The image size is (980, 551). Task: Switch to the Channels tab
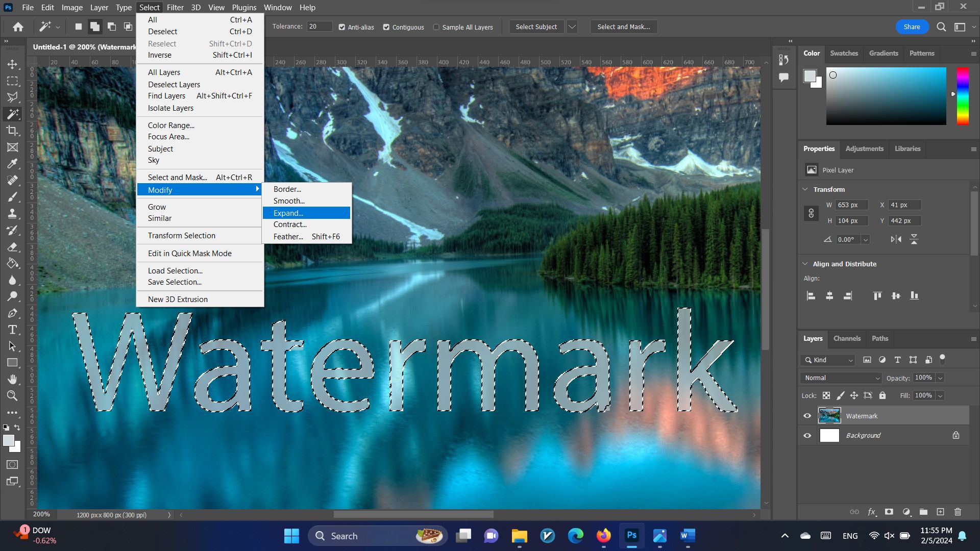(846, 338)
